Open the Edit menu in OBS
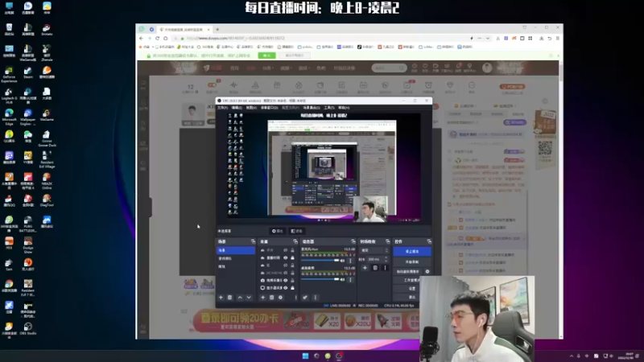 pyautogui.click(x=237, y=108)
